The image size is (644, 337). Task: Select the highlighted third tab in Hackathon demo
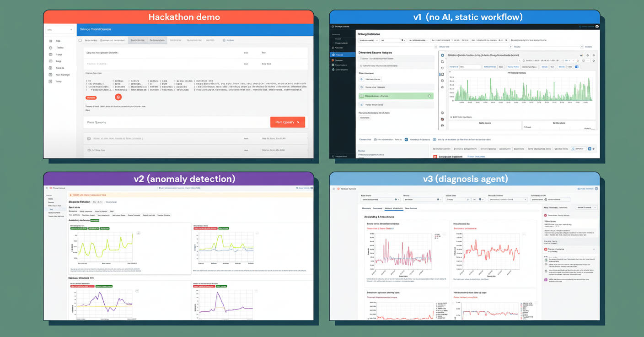click(137, 40)
